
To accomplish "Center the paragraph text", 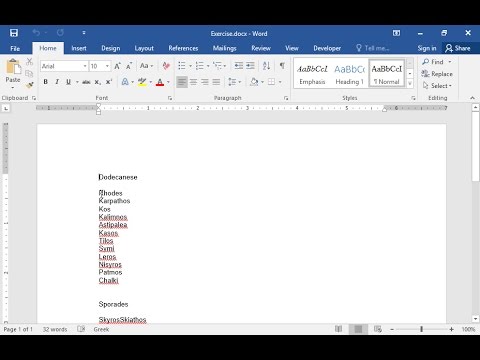I will (x=193, y=82).
